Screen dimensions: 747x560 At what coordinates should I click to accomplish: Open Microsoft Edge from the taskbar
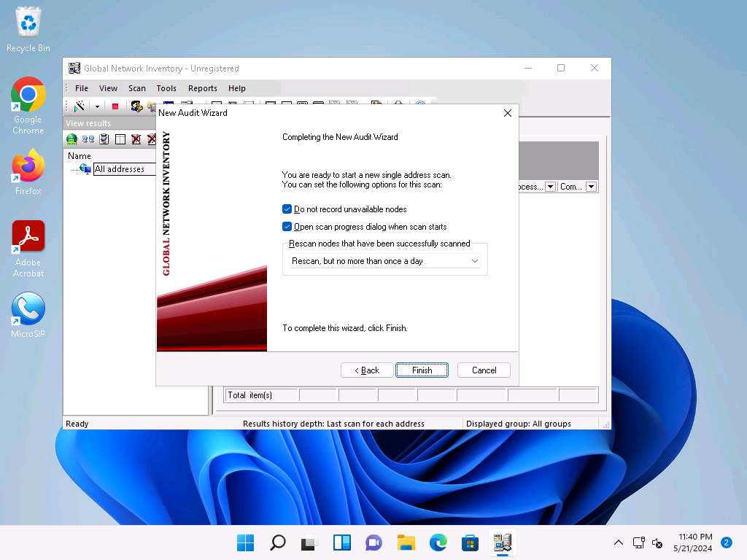(x=438, y=542)
